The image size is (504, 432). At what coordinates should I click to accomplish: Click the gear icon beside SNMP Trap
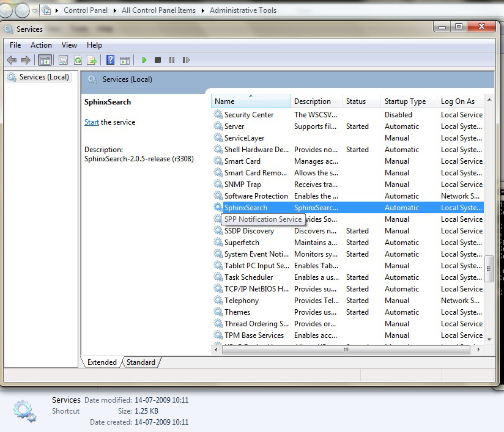[x=218, y=184]
